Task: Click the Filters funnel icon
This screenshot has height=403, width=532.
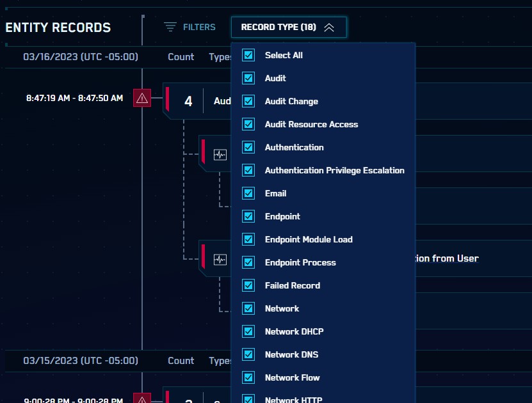Action: [x=169, y=27]
